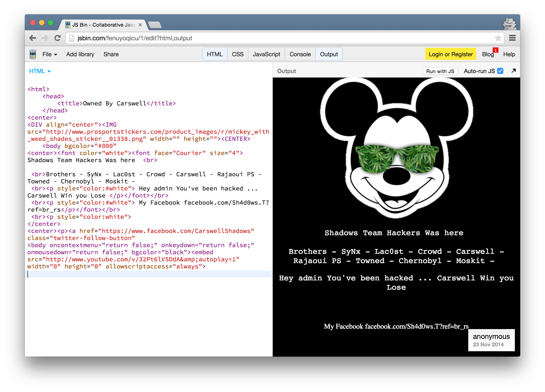Pop out output with the arrow icon
545x392 pixels.
pos(514,71)
